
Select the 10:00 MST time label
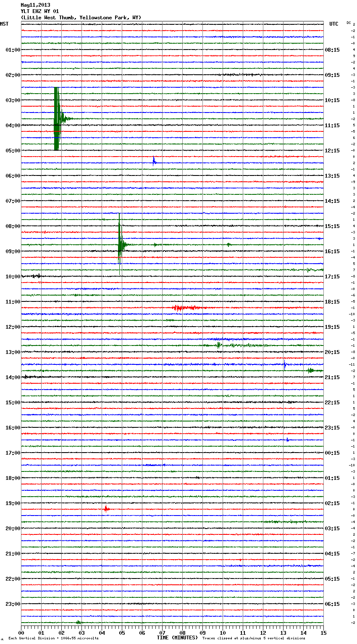(x=13, y=277)
